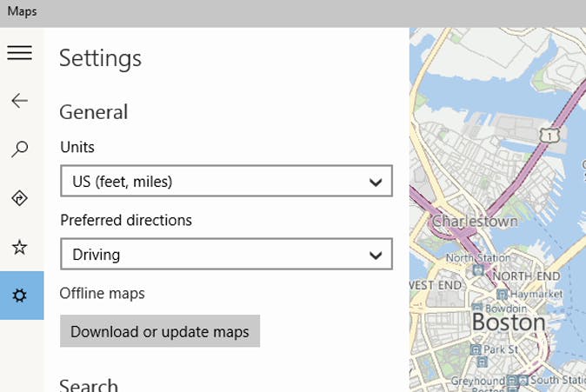Click the Park St station icon
This screenshot has width=586, height=392.
click(x=474, y=349)
